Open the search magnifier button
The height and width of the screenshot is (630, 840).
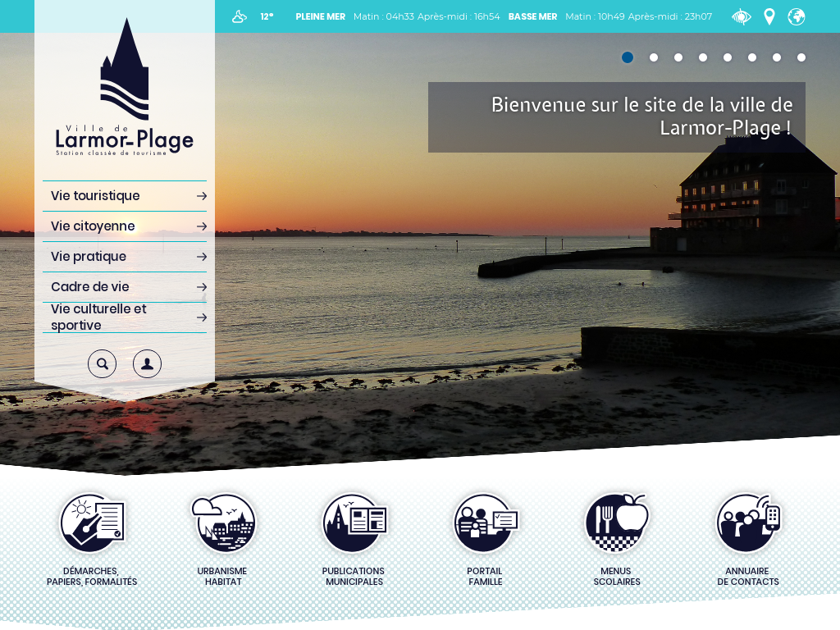point(103,363)
